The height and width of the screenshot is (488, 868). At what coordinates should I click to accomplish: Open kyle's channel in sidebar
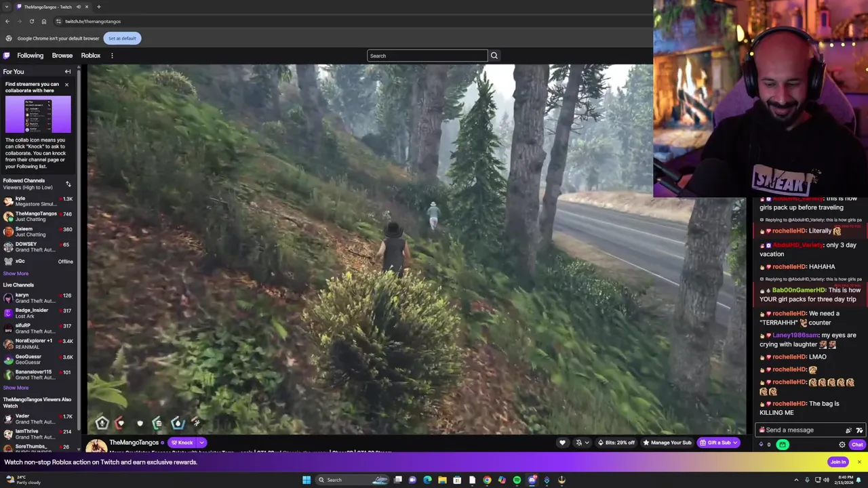coord(37,201)
